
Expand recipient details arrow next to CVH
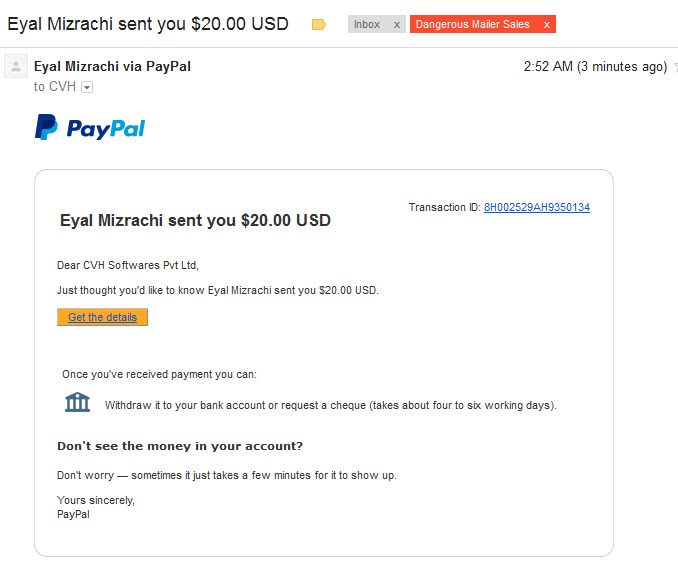(x=87, y=87)
